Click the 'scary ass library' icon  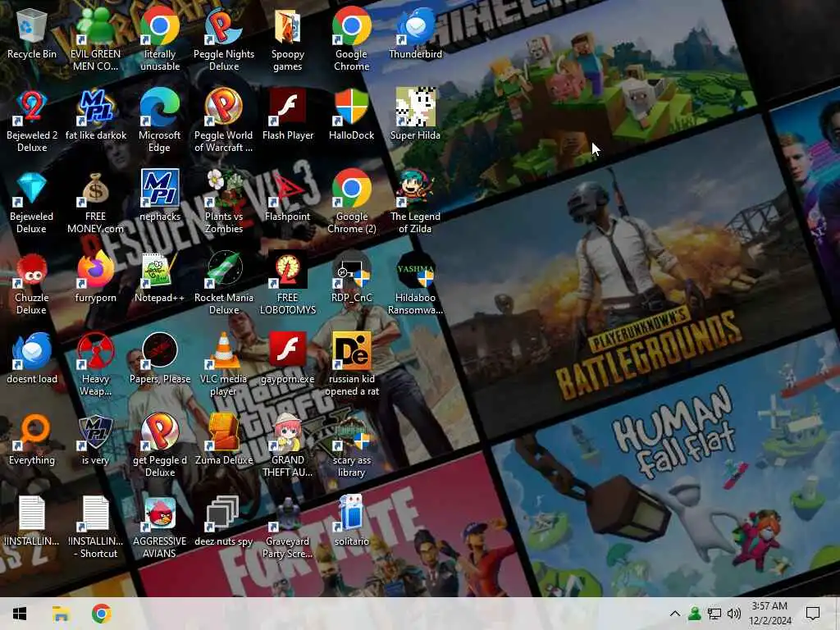[351, 433]
